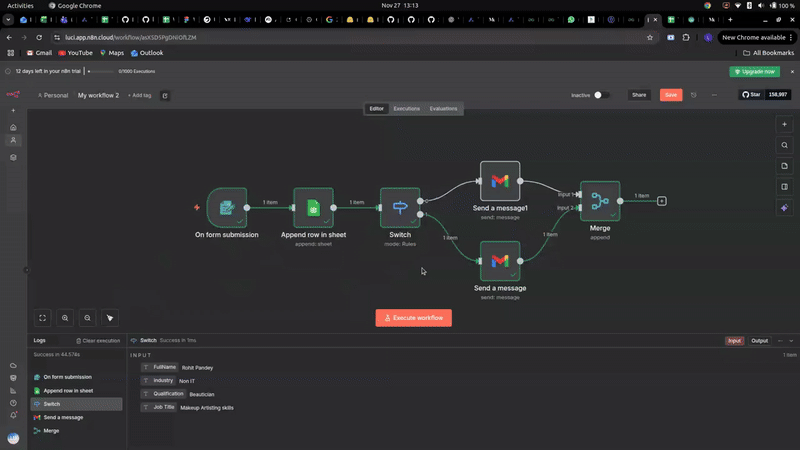Click Clear execution in the logs panel

(98, 341)
